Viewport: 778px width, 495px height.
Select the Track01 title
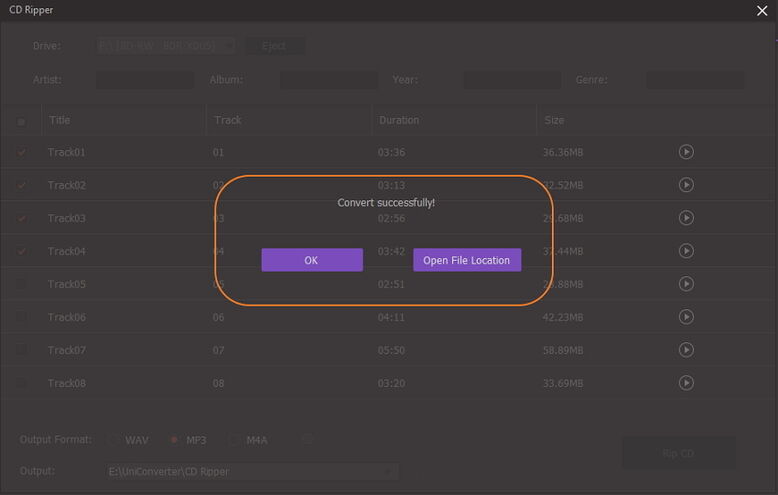[x=66, y=152]
